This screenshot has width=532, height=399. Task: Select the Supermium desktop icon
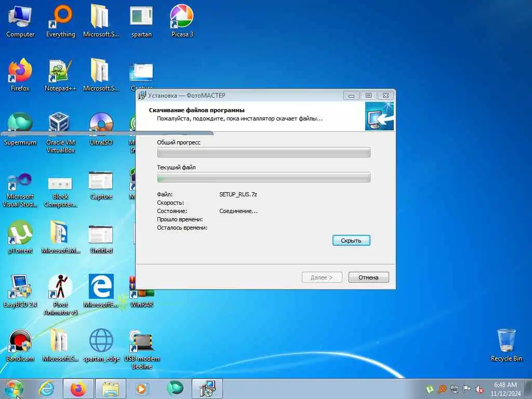tap(20, 129)
